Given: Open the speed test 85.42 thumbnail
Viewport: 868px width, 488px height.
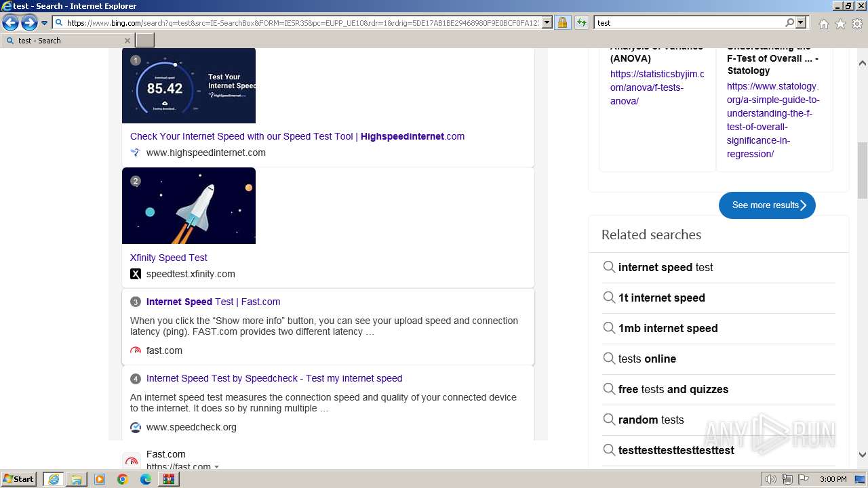Looking at the screenshot, I should pos(189,85).
